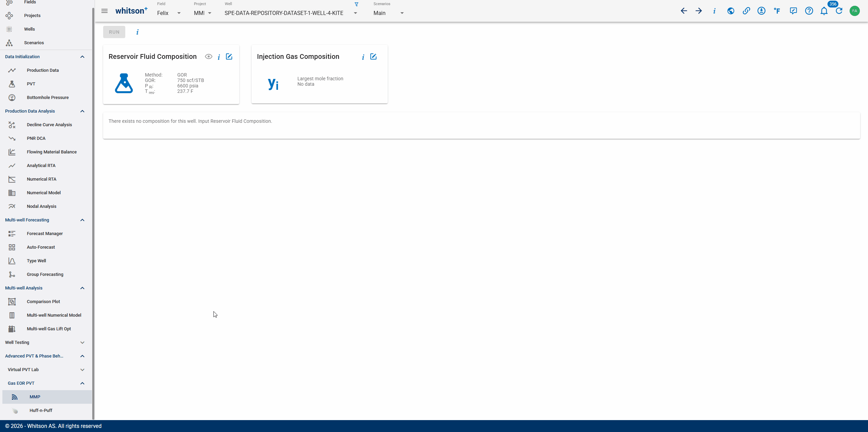Open notifications bell with 356 badge
Image resolution: width=868 pixels, height=432 pixels.
pos(824,11)
